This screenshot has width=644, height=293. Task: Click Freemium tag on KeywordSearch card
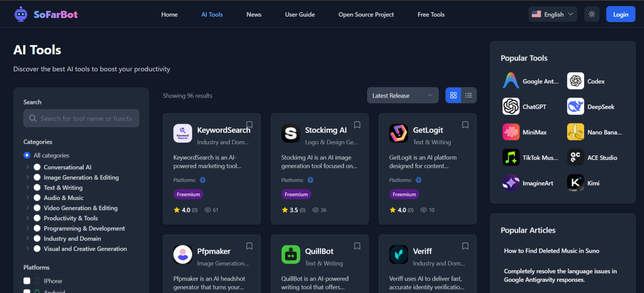[189, 194]
